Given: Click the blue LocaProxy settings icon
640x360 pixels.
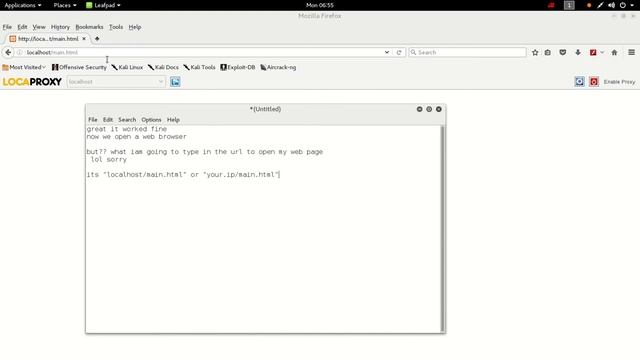Looking at the screenshot, I should pyautogui.click(x=579, y=82).
